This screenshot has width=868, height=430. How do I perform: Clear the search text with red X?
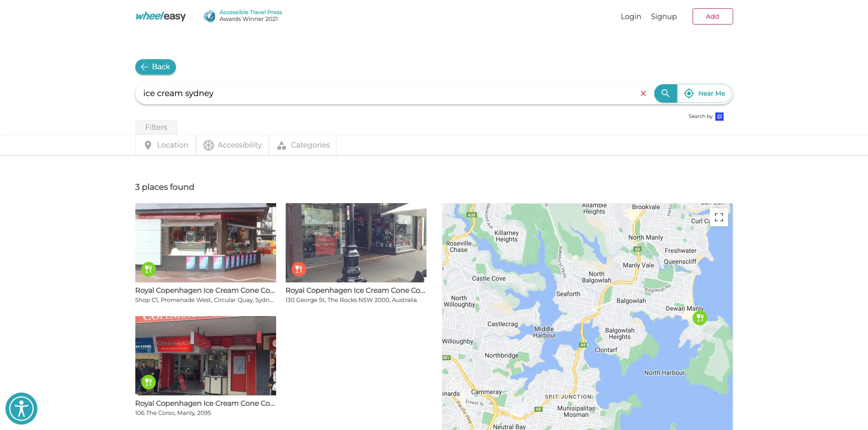click(643, 93)
